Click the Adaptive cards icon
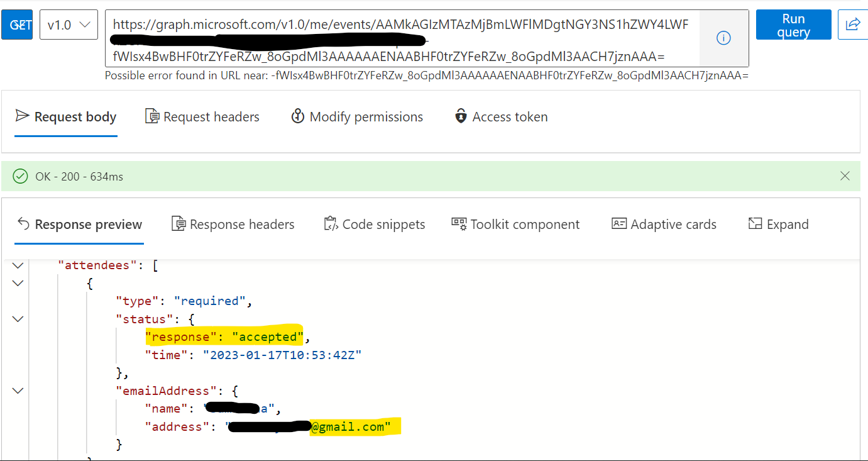This screenshot has height=461, width=868. tap(619, 224)
